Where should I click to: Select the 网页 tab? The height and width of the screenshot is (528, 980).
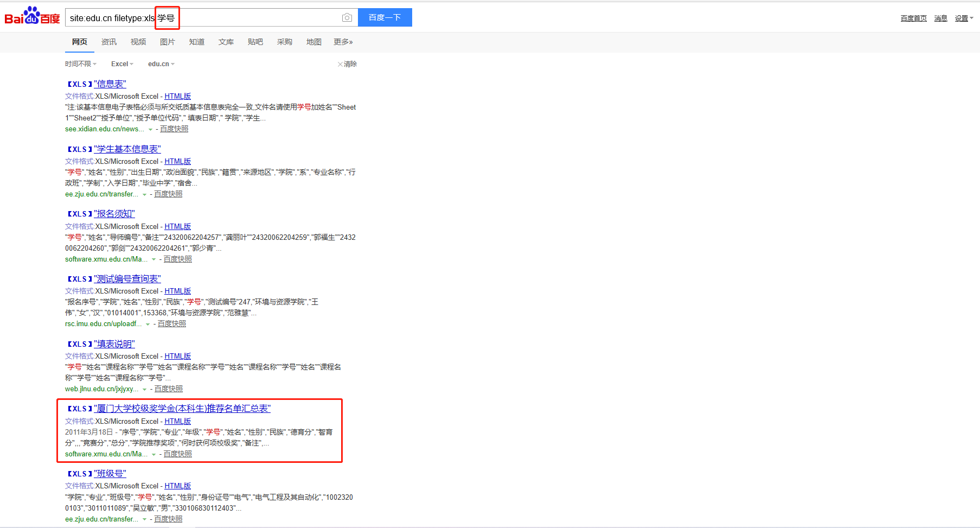[x=80, y=42]
